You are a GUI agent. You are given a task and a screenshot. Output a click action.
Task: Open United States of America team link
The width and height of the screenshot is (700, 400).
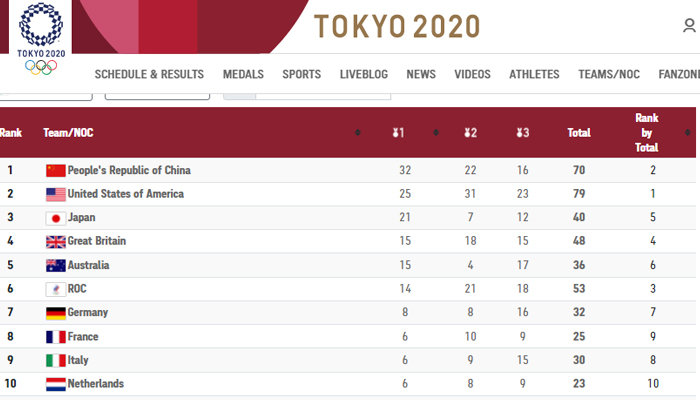125,194
